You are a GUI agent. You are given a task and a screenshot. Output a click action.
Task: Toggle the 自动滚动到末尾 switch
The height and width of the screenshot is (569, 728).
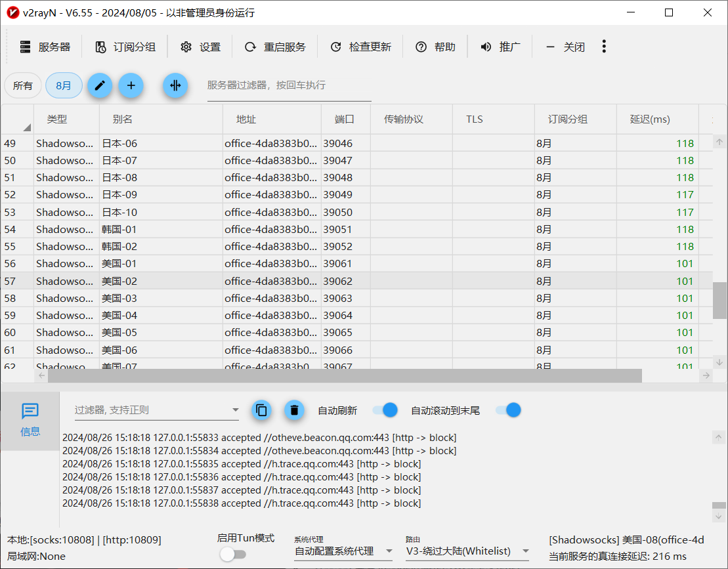pyautogui.click(x=508, y=410)
